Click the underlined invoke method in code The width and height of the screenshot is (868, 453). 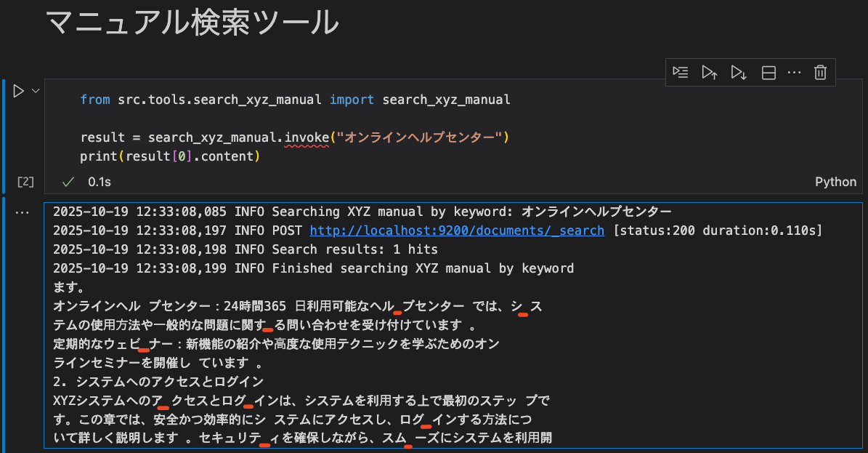point(307,137)
